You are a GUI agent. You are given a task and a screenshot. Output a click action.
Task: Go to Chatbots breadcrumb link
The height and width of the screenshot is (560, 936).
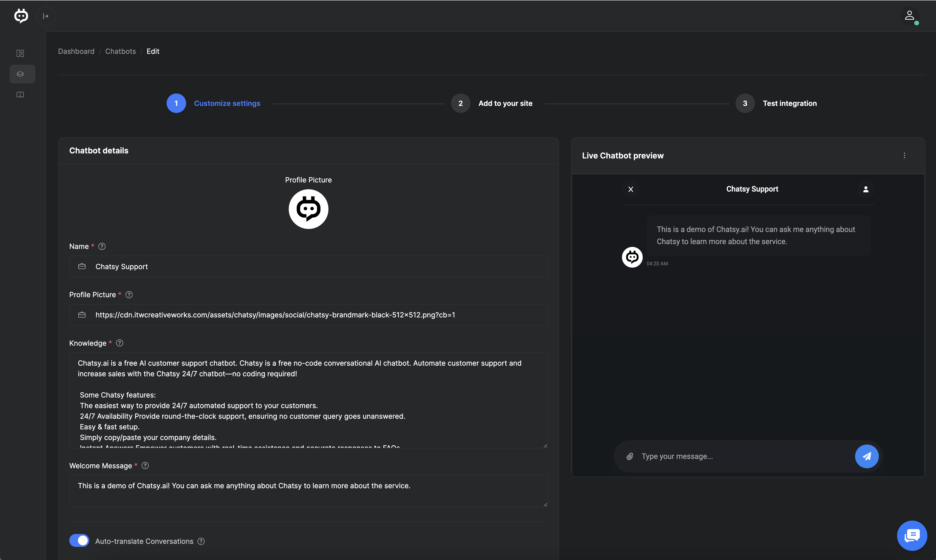[120, 51]
